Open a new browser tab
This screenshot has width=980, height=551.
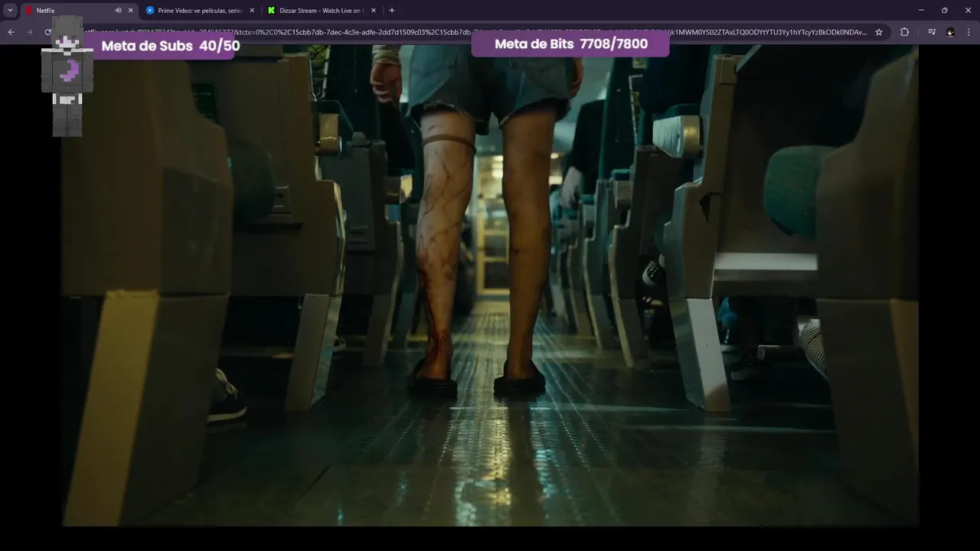pos(392,11)
